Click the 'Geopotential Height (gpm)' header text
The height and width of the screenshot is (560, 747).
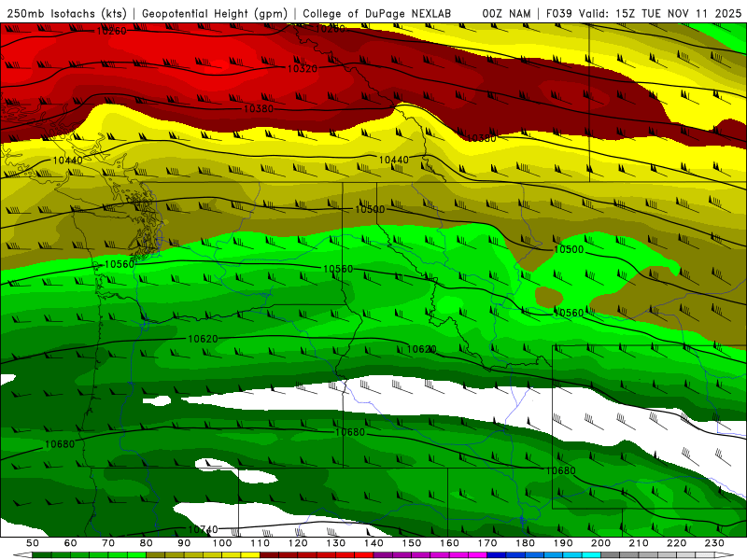[215, 14]
